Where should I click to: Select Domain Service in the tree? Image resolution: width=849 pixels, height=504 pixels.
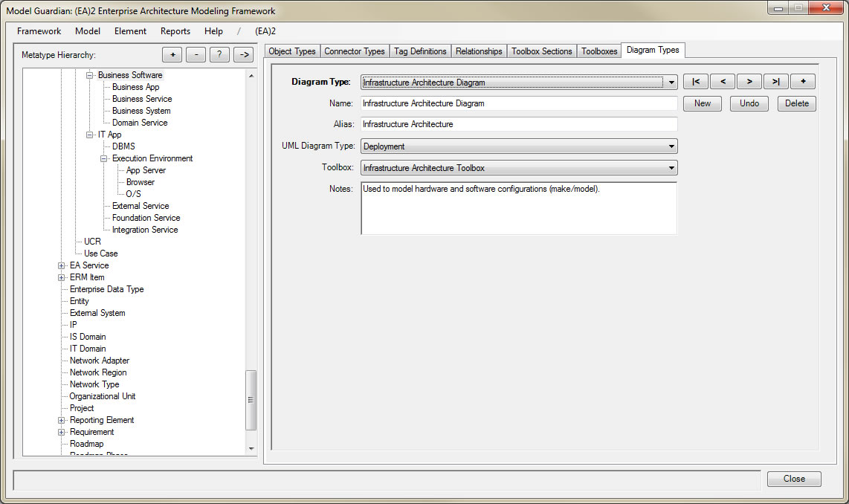140,123
